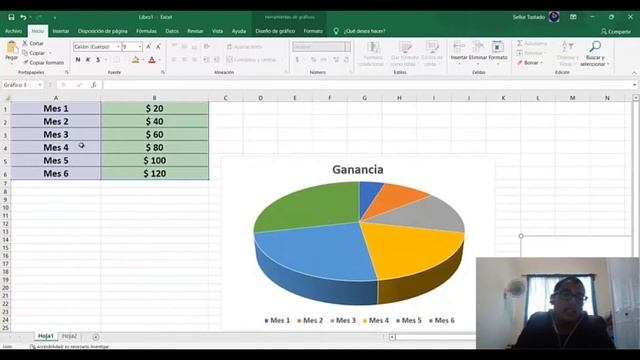Select cell containing $ 60
Screen dimensions: 640x360
tap(154, 134)
